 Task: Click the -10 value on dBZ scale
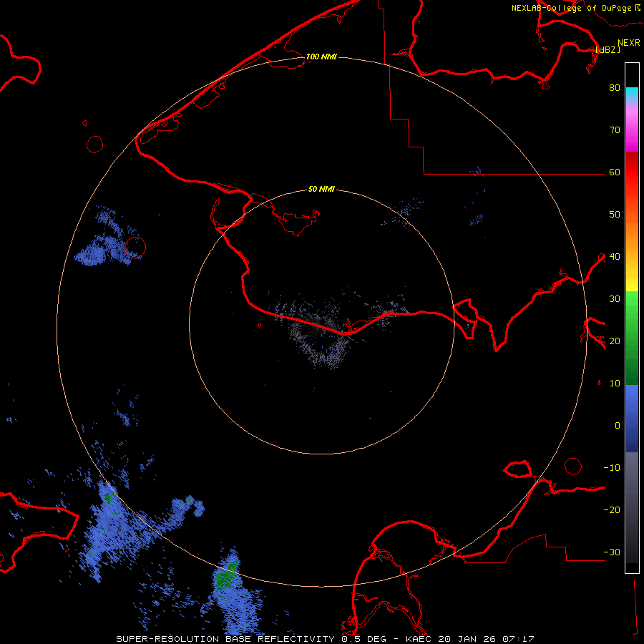click(612, 468)
